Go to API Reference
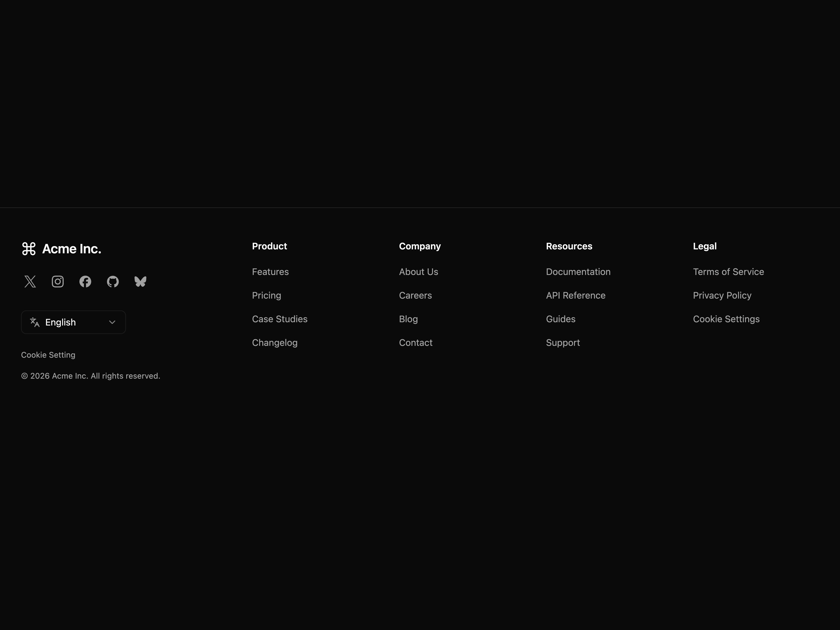This screenshot has width=840, height=630. click(x=576, y=296)
